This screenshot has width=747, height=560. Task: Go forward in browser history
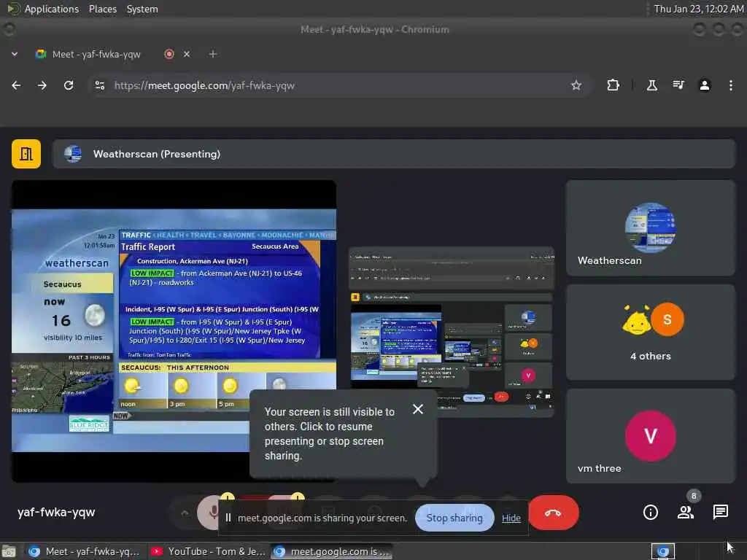tap(42, 85)
